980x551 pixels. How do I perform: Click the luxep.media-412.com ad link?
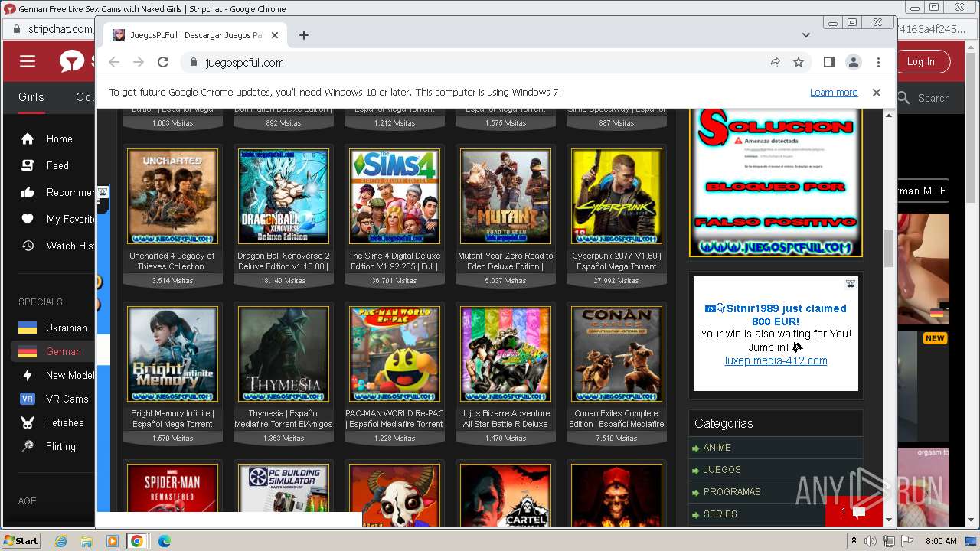pyautogui.click(x=776, y=360)
